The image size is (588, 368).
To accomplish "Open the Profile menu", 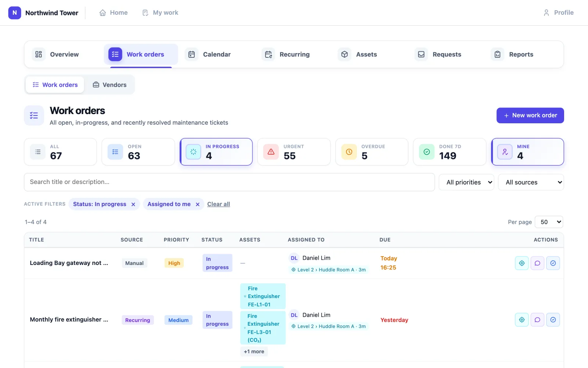I will [558, 13].
